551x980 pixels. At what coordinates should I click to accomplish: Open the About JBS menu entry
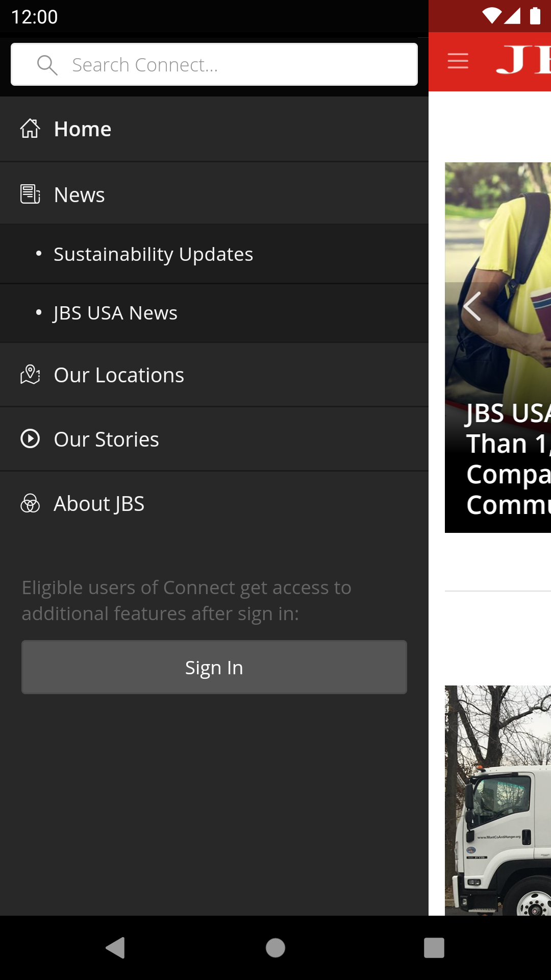click(214, 504)
